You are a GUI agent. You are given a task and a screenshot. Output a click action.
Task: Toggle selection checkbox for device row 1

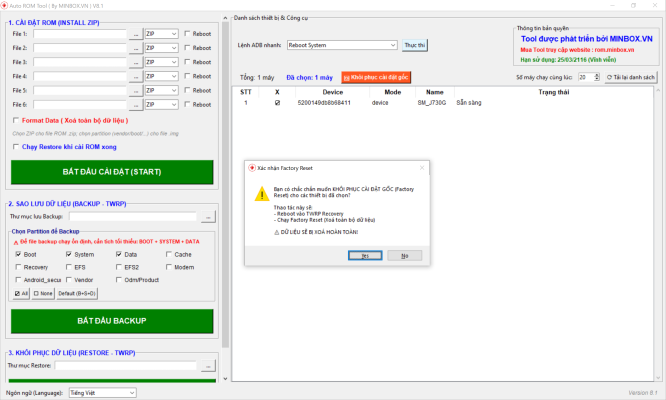[277, 102]
